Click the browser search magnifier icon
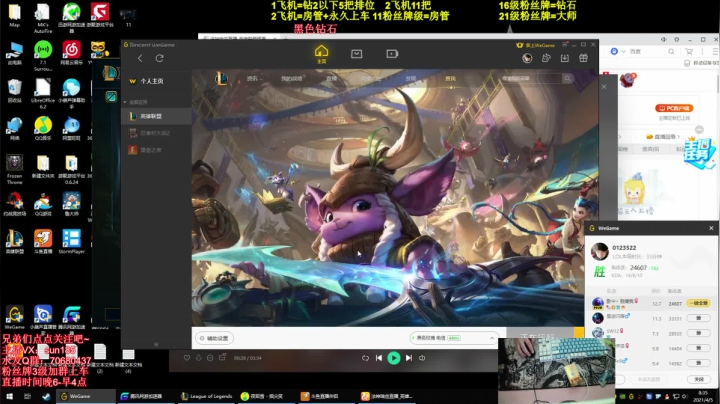This screenshot has width=720, height=404. pyautogui.click(x=671, y=52)
